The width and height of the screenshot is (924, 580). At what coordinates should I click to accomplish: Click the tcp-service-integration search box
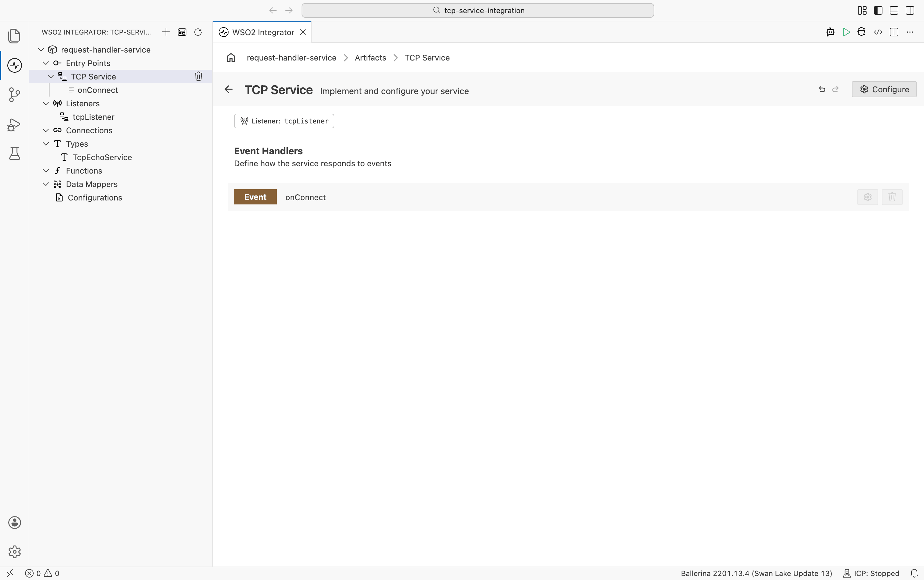(478, 10)
